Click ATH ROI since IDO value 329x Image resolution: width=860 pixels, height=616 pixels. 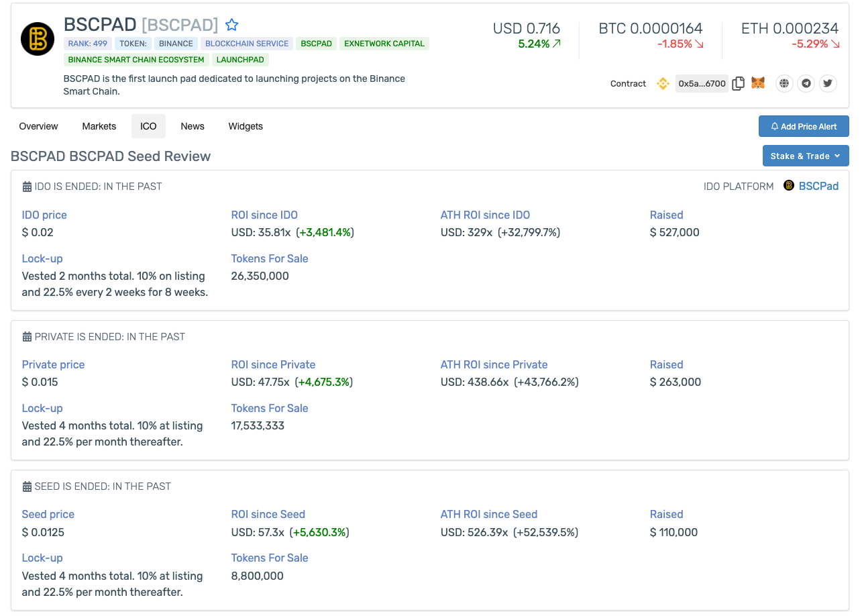[x=500, y=232]
